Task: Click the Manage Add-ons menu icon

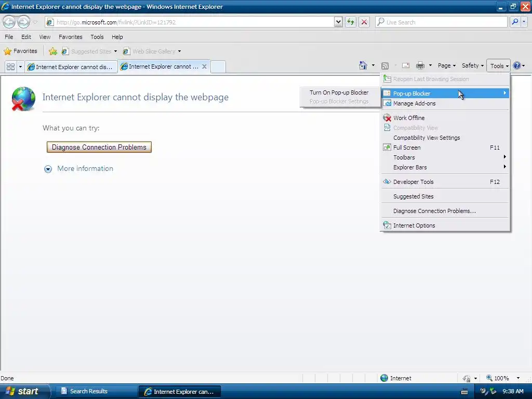Action: (387, 103)
